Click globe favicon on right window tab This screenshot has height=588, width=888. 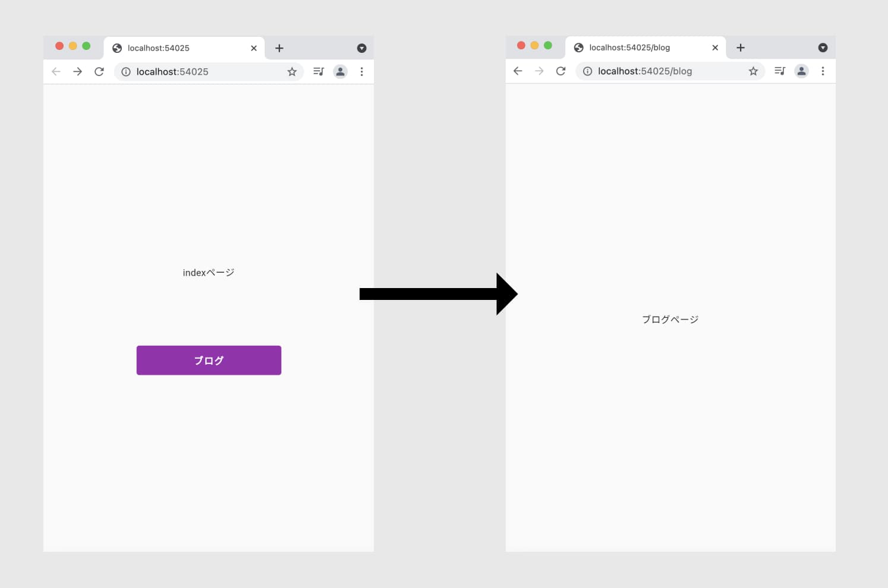pyautogui.click(x=578, y=48)
